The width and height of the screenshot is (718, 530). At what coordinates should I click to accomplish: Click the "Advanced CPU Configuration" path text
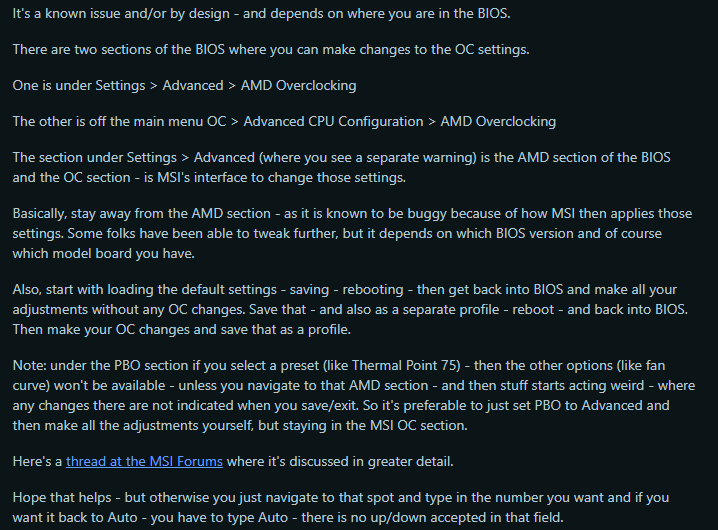coord(333,121)
